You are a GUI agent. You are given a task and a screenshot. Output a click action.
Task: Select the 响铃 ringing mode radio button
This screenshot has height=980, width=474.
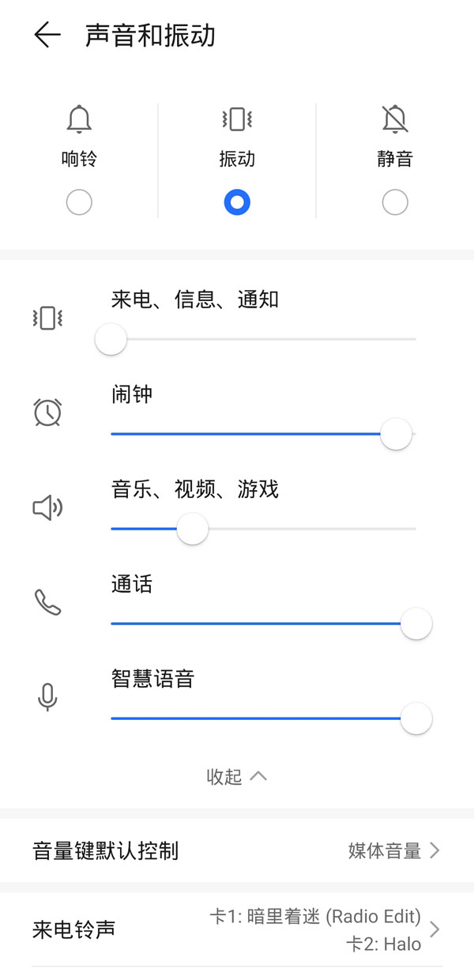pyautogui.click(x=79, y=202)
